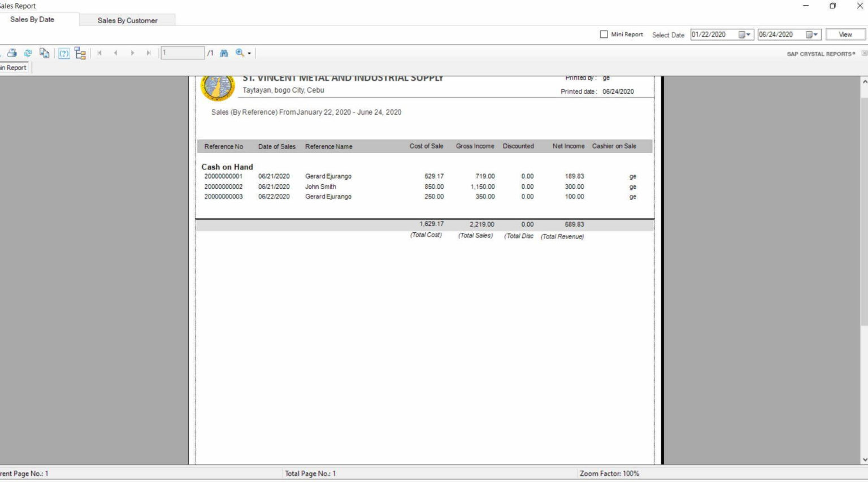Image resolution: width=868 pixels, height=482 pixels.
Task: Enable the Mini Report option
Action: tap(604, 34)
